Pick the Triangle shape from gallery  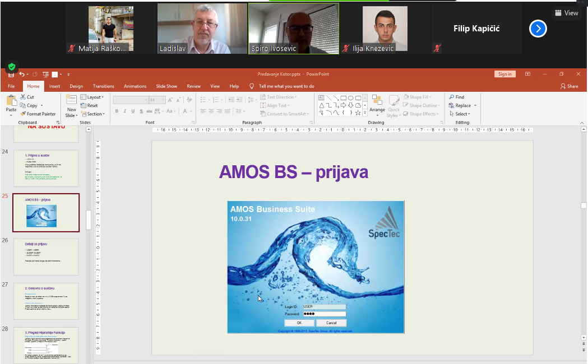321,105
